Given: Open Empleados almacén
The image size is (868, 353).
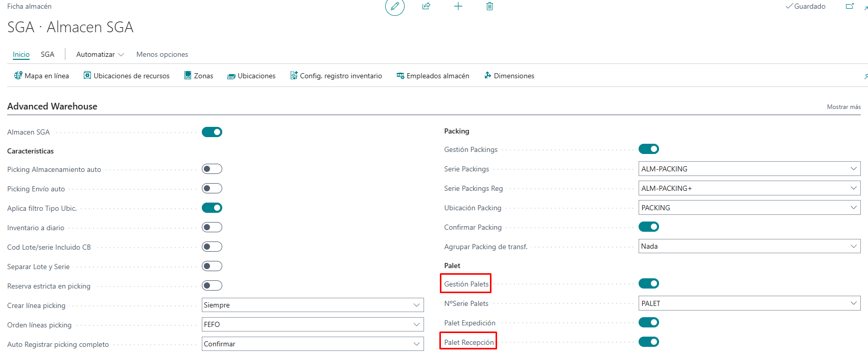Looking at the screenshot, I should tap(433, 76).
